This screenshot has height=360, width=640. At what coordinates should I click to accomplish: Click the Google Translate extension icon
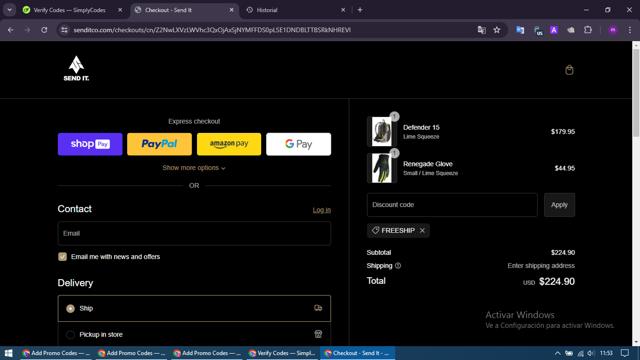[x=520, y=30]
